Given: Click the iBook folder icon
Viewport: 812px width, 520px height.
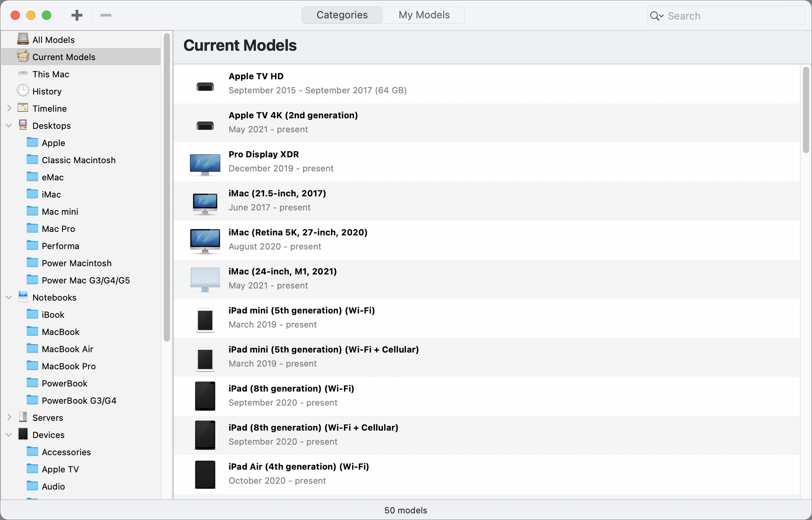Looking at the screenshot, I should click(x=32, y=314).
